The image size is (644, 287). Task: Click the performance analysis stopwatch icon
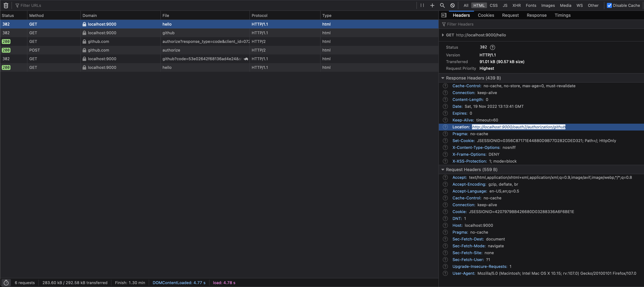(6, 283)
